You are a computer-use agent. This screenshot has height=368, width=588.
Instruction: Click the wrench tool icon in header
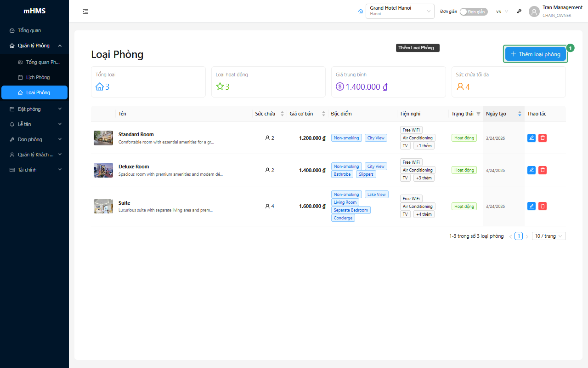point(519,11)
